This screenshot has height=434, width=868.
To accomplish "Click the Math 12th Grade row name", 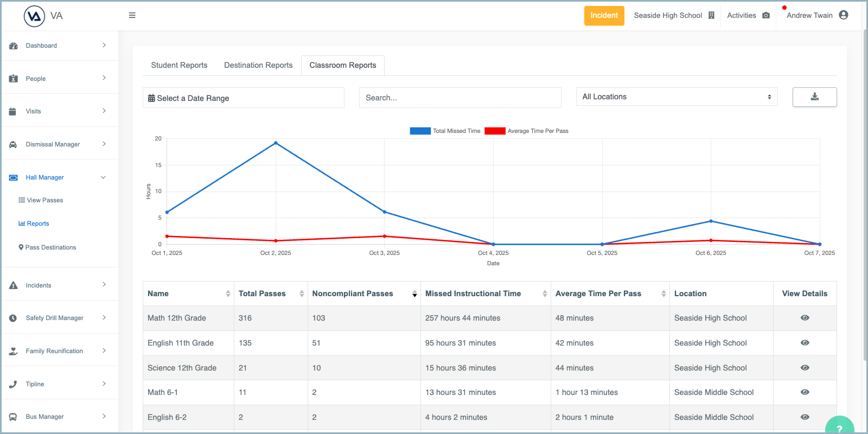I will pos(177,318).
